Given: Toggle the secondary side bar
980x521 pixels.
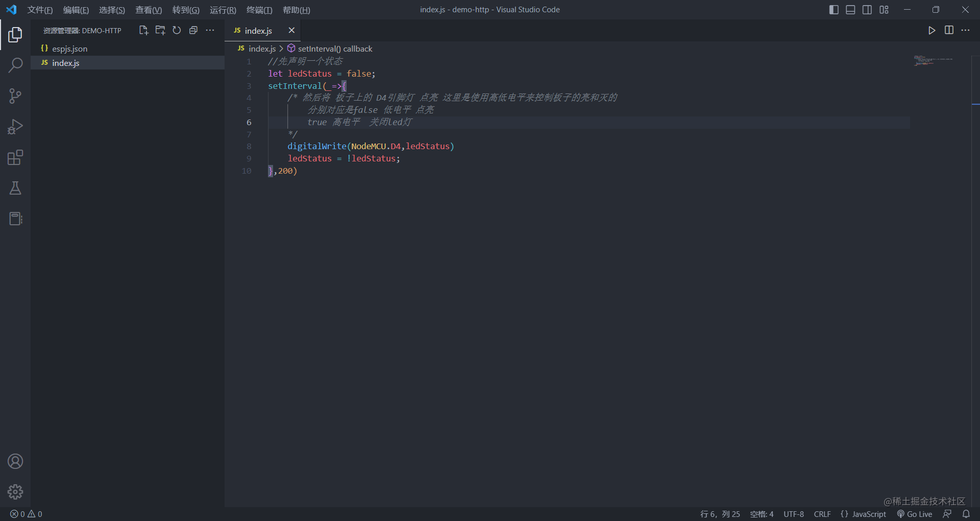Looking at the screenshot, I should (867, 9).
